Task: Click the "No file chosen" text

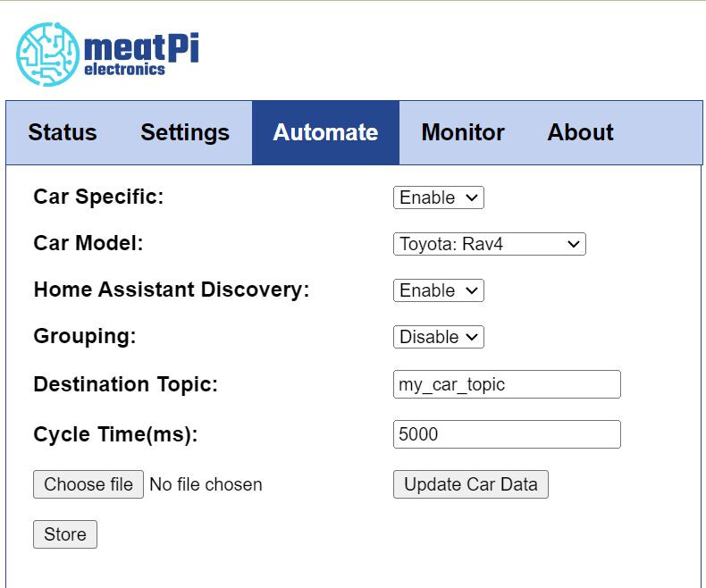Action: tap(206, 484)
